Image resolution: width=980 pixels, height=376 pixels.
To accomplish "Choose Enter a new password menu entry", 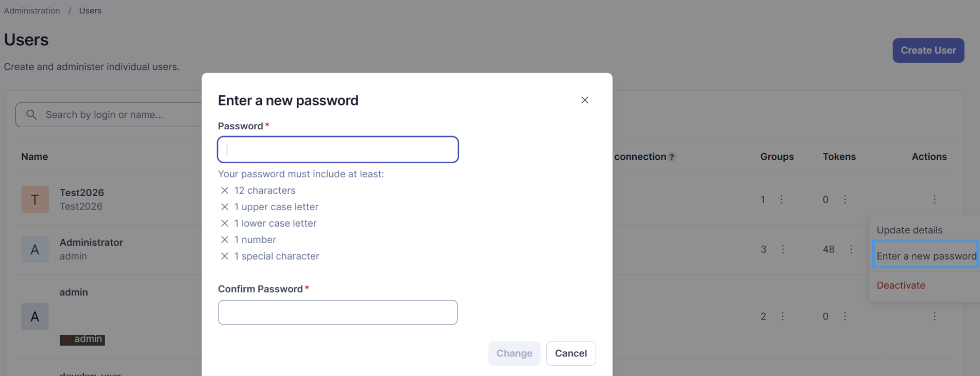I will tap(926, 256).
